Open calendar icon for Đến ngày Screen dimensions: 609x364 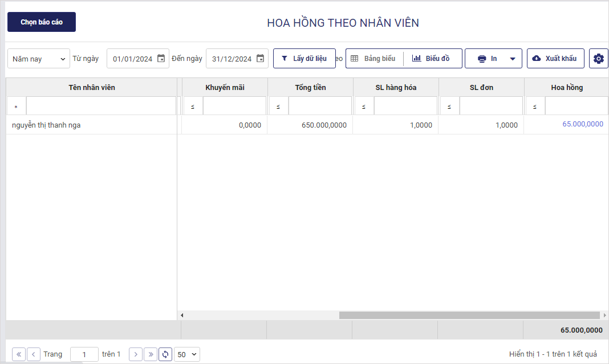(260, 59)
